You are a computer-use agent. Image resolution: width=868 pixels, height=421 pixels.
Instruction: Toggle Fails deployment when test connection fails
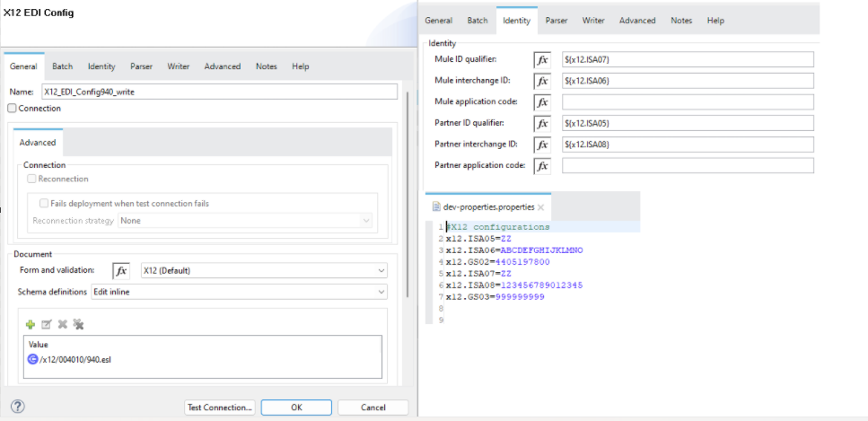tap(44, 203)
